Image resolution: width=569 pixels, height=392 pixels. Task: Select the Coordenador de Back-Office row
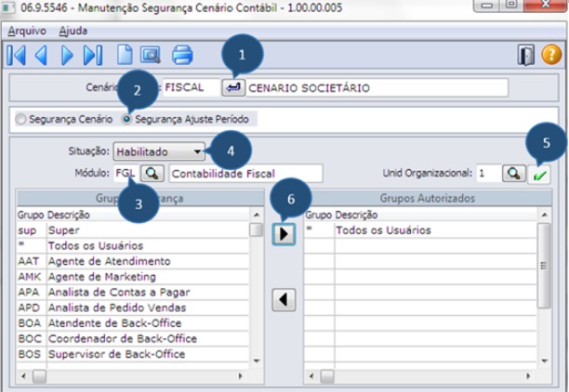[x=132, y=339]
